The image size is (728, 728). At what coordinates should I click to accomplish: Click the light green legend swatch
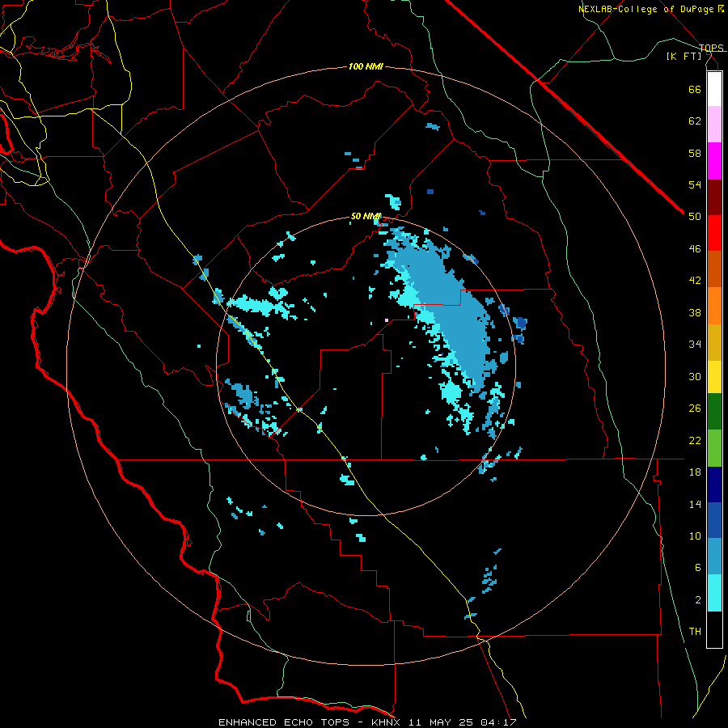(714, 448)
